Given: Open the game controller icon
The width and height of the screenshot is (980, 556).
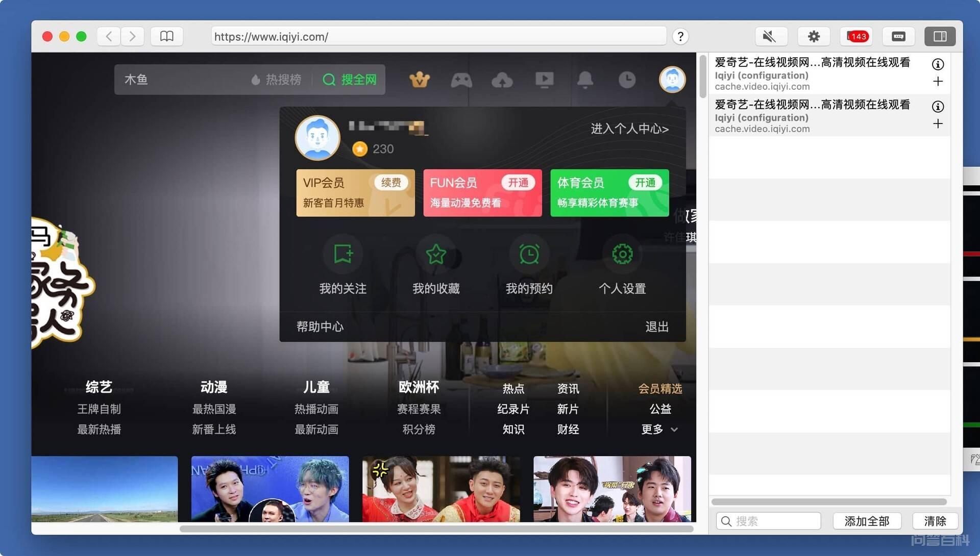Looking at the screenshot, I should 461,80.
